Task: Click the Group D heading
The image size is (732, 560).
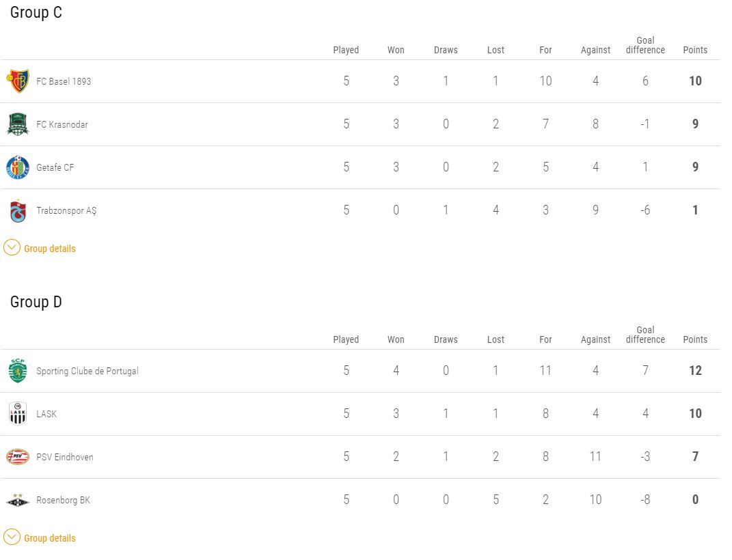Action: [x=36, y=302]
